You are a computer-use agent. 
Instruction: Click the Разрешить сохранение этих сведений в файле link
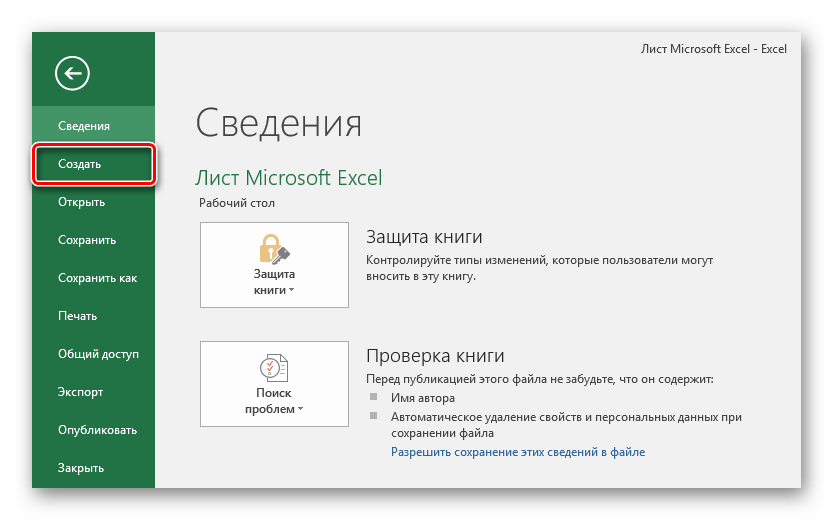click(x=518, y=452)
